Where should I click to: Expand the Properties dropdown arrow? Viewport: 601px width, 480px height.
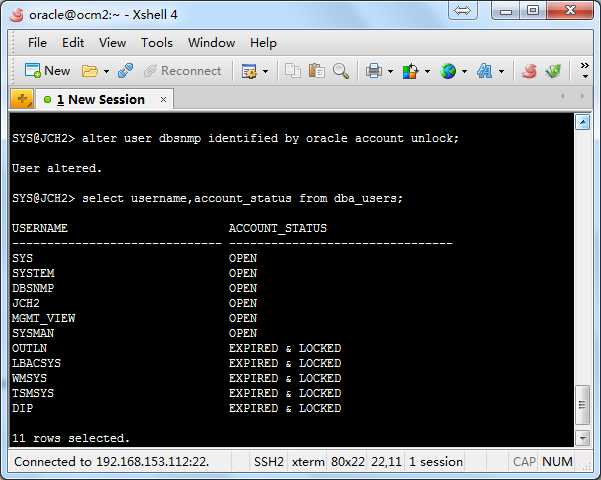265,71
